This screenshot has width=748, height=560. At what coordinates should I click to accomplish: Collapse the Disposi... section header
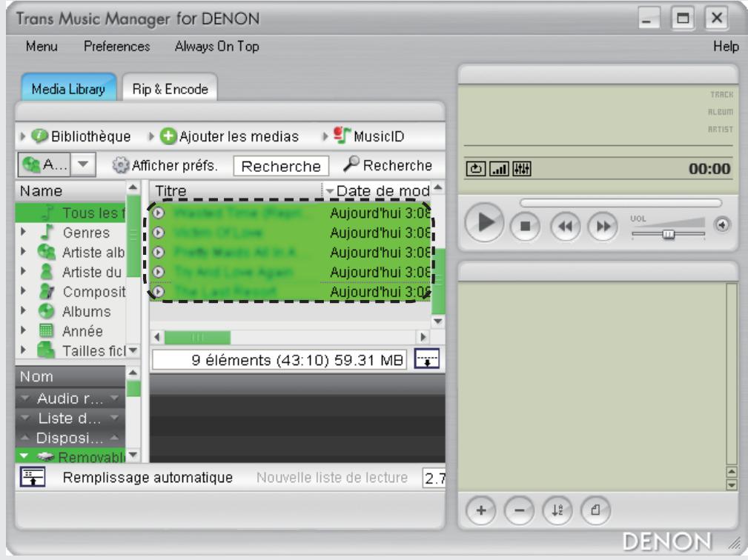(x=70, y=438)
